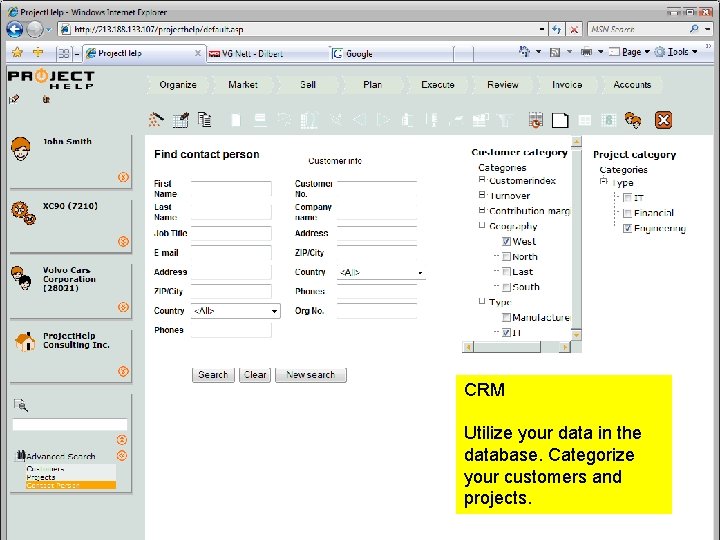Open the Plan menu
The image size is (720, 540).
click(x=372, y=84)
